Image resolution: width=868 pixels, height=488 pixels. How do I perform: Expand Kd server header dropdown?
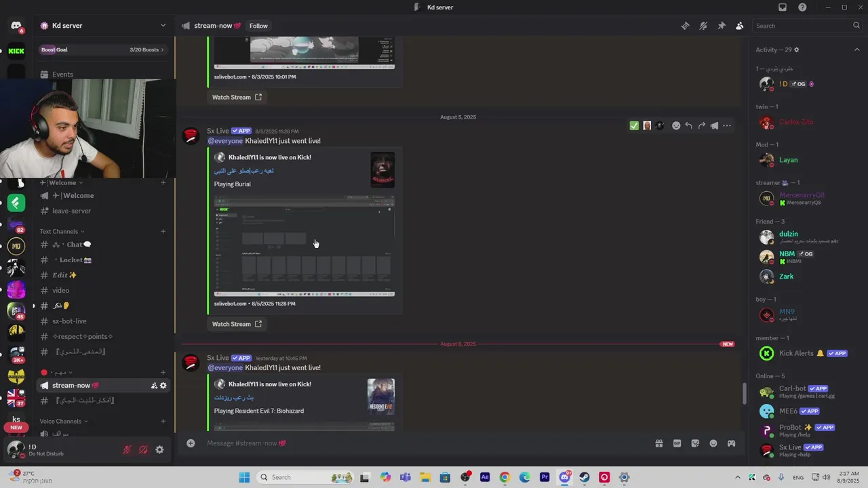(x=163, y=26)
